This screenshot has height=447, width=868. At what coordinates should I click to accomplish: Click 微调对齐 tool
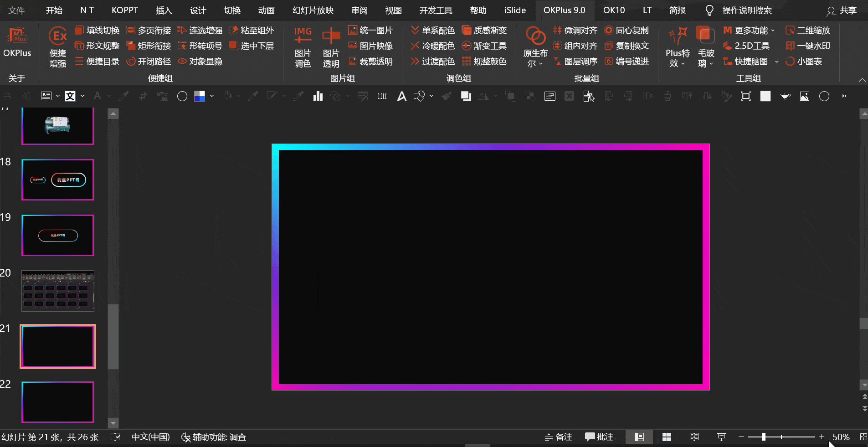click(x=575, y=31)
